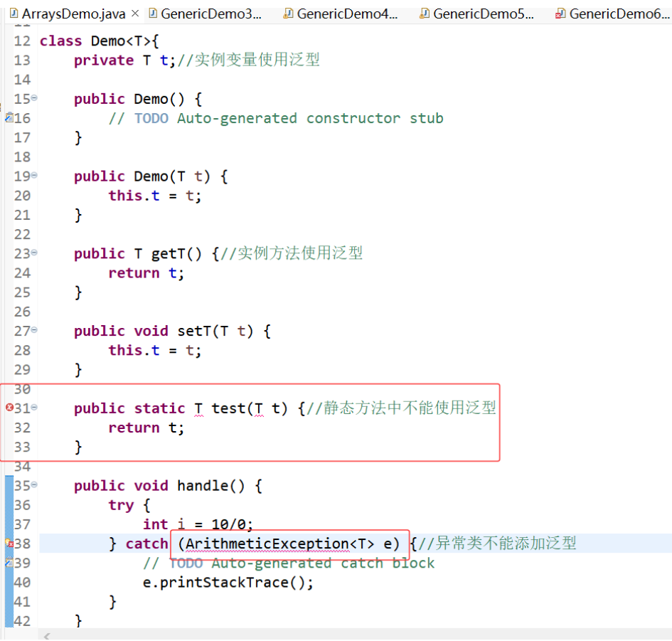The image size is (672, 641).
Task: Collapse the Demo() constructor at line 15
Action: [34, 97]
